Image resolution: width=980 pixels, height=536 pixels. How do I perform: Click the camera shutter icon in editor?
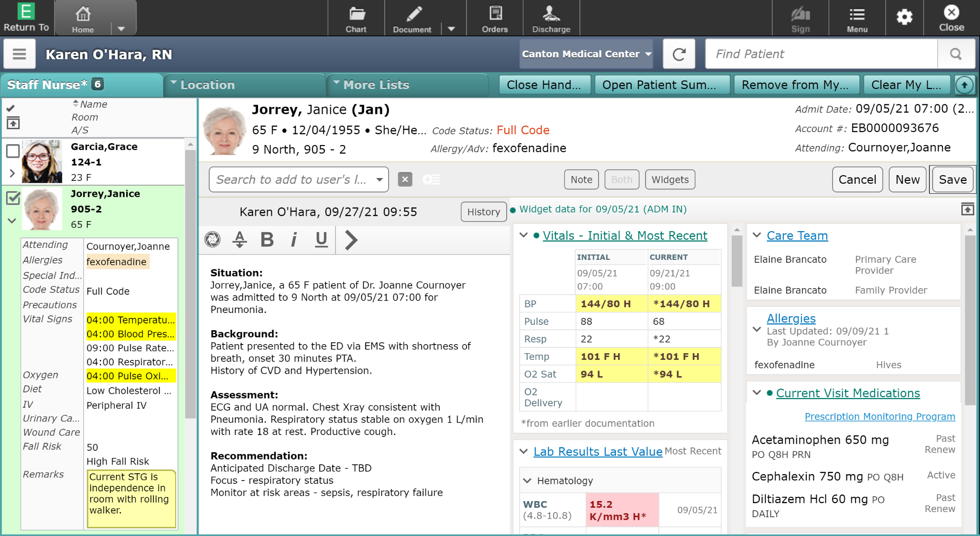pyautogui.click(x=212, y=239)
